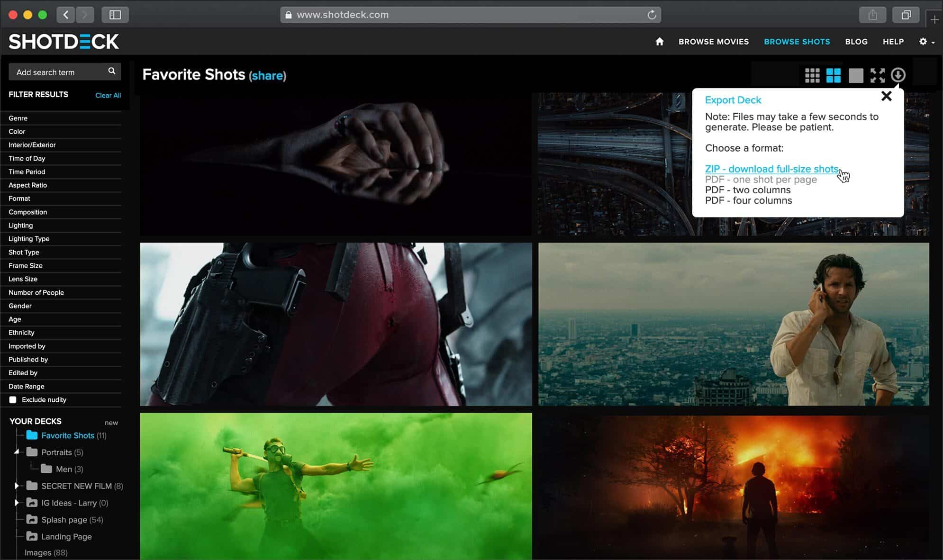943x560 pixels.
Task: Select PDF two columns export format
Action: point(748,190)
